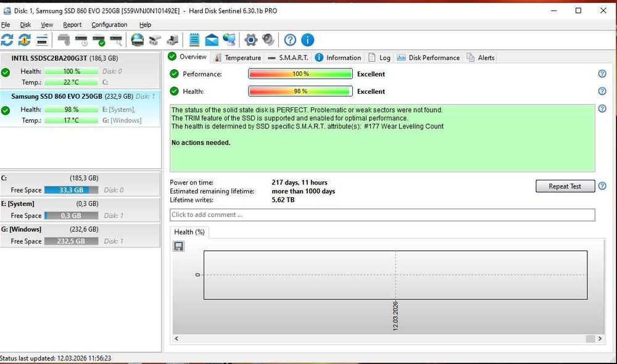The height and width of the screenshot is (364, 617).
Task: Click the Repeat Test button
Action: (565, 186)
